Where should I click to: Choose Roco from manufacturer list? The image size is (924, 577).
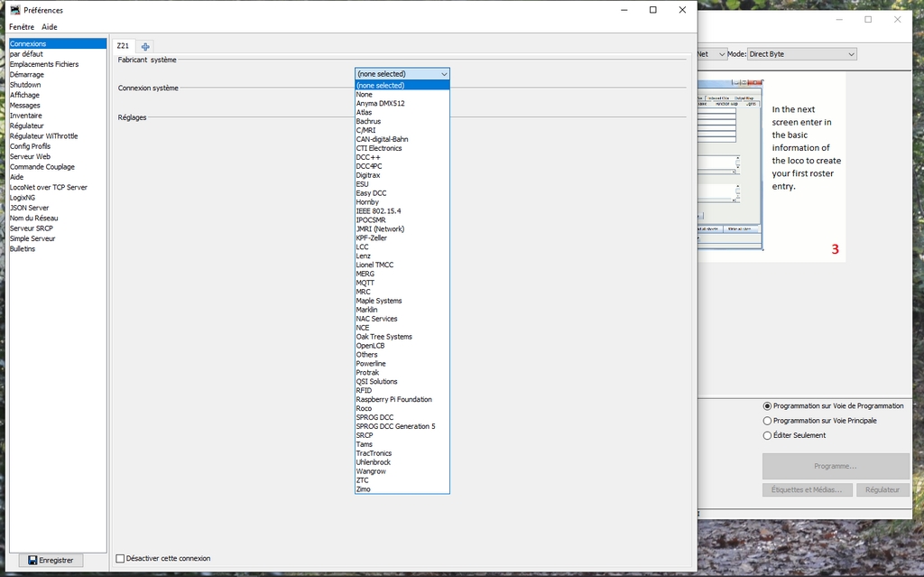[x=402, y=408]
